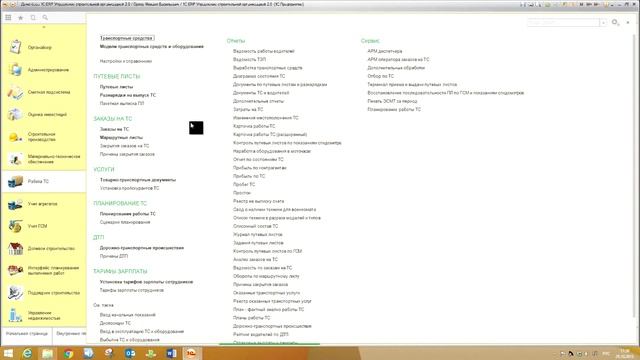Screen dimensions: 640x360
Task: Open Favorites via the star icon
Action: tap(20, 18)
